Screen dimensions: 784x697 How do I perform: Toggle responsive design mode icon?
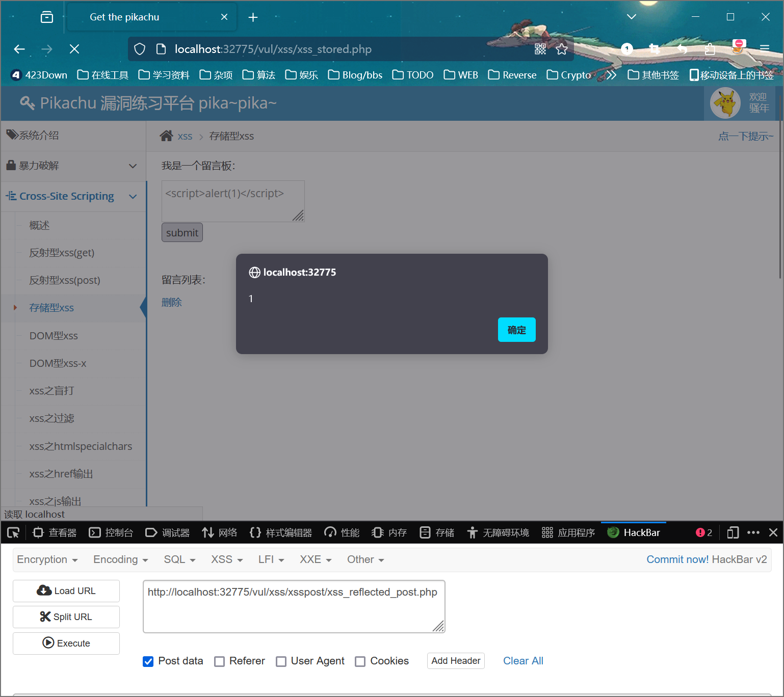point(733,532)
